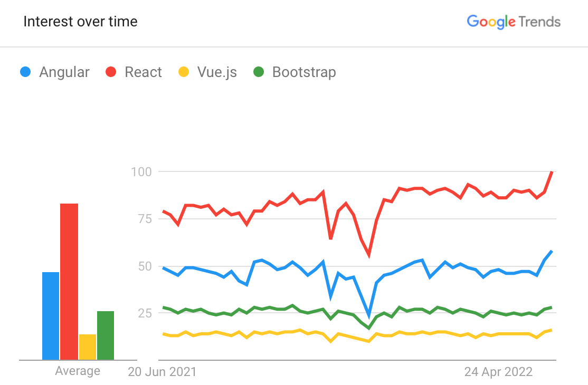This screenshot has width=588, height=385.
Task: Click the yellow Vue.js average bar
Action: click(88, 347)
